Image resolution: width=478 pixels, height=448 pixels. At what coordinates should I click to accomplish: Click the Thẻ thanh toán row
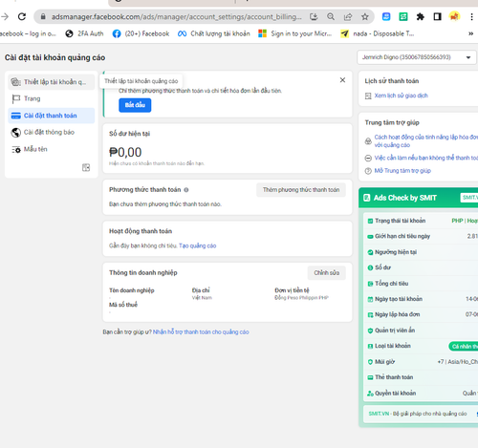pos(421,377)
